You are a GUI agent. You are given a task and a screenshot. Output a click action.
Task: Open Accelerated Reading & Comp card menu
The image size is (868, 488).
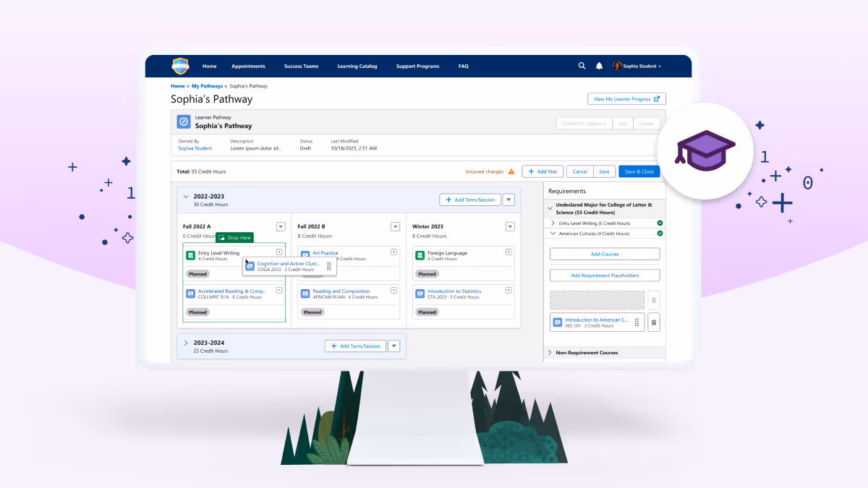(279, 290)
